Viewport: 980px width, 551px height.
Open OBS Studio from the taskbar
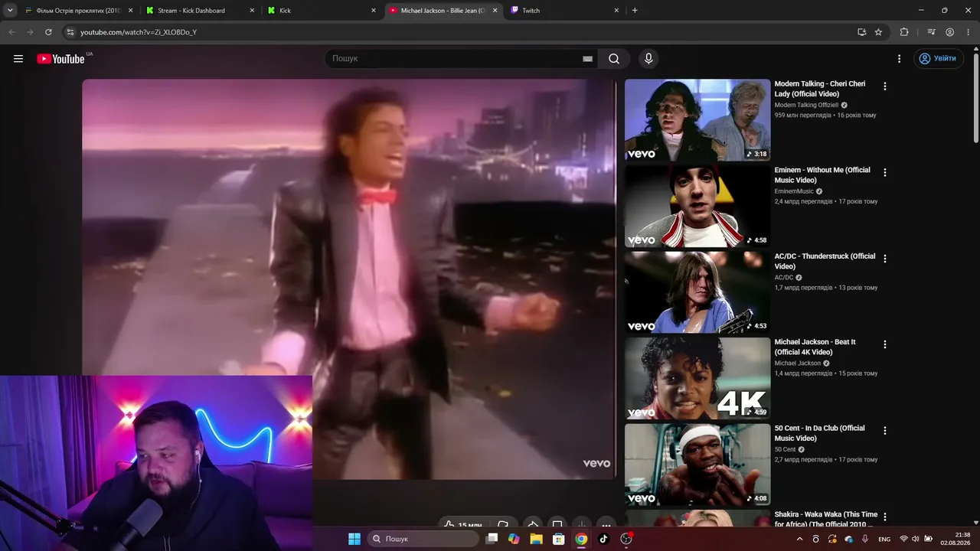[x=626, y=539]
